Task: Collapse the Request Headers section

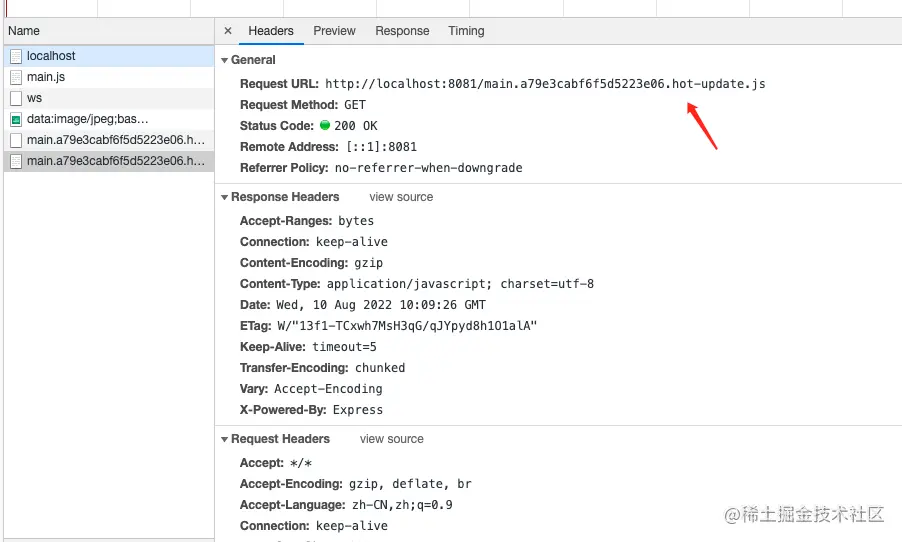Action: pos(225,439)
